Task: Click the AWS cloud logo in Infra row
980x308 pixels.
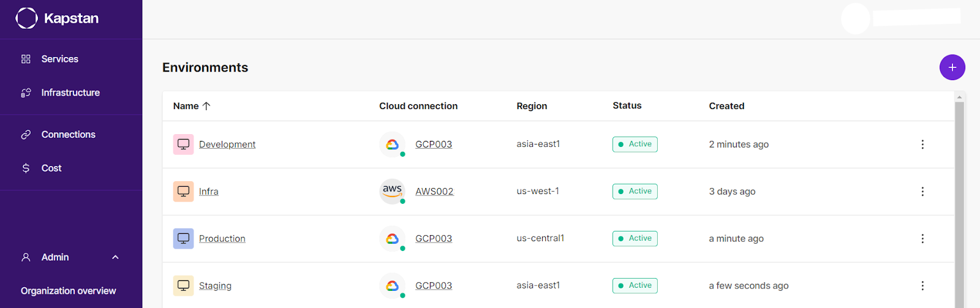Action: click(392, 192)
